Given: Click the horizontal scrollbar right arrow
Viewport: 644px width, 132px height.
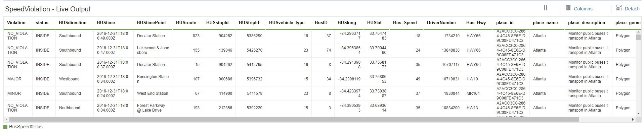Looking at the screenshot, I should pos(633,119).
